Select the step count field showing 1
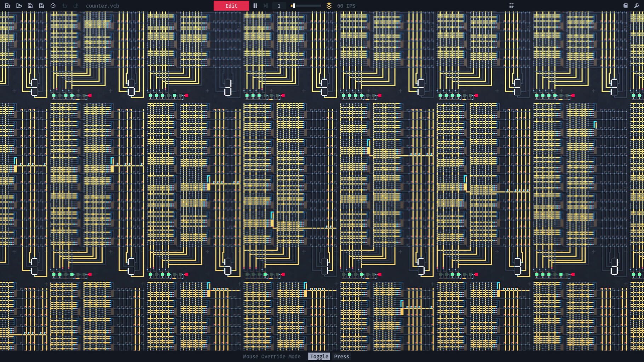The width and height of the screenshot is (644, 362). (279, 6)
